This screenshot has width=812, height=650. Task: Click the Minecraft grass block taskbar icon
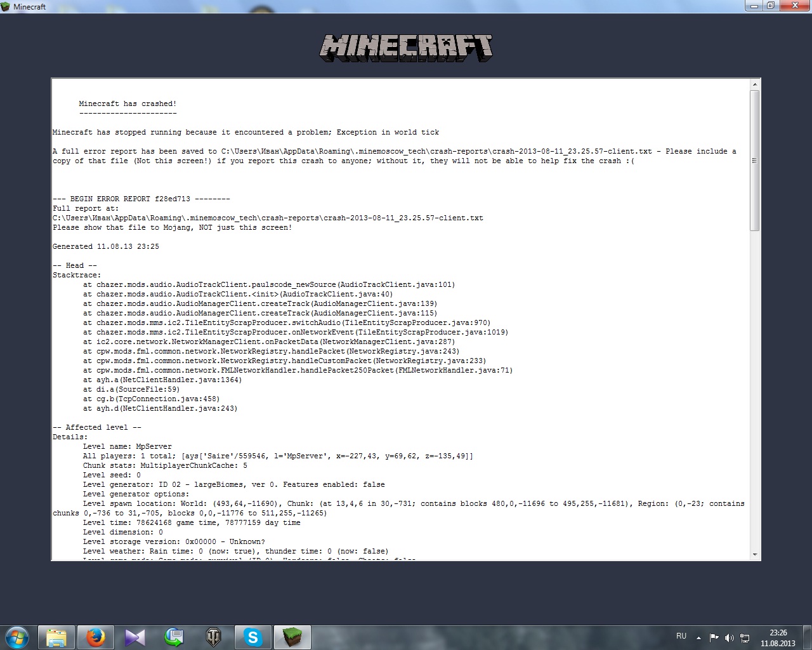tap(292, 637)
